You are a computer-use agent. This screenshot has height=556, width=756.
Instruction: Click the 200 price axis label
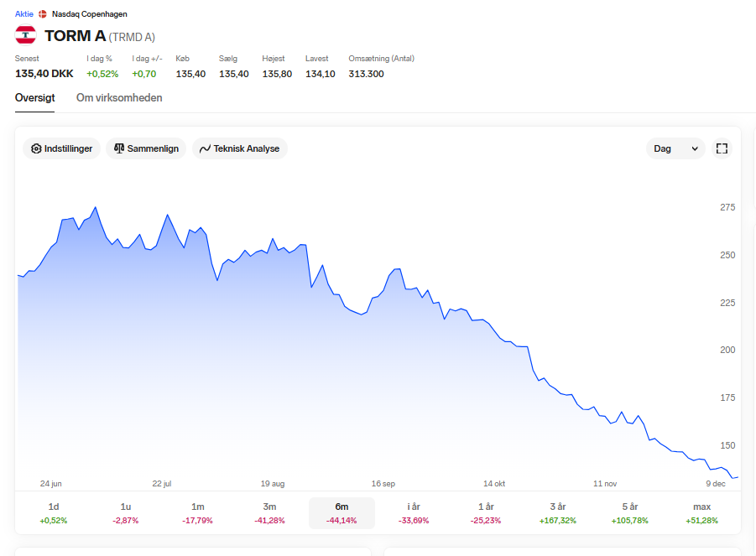[727, 350]
